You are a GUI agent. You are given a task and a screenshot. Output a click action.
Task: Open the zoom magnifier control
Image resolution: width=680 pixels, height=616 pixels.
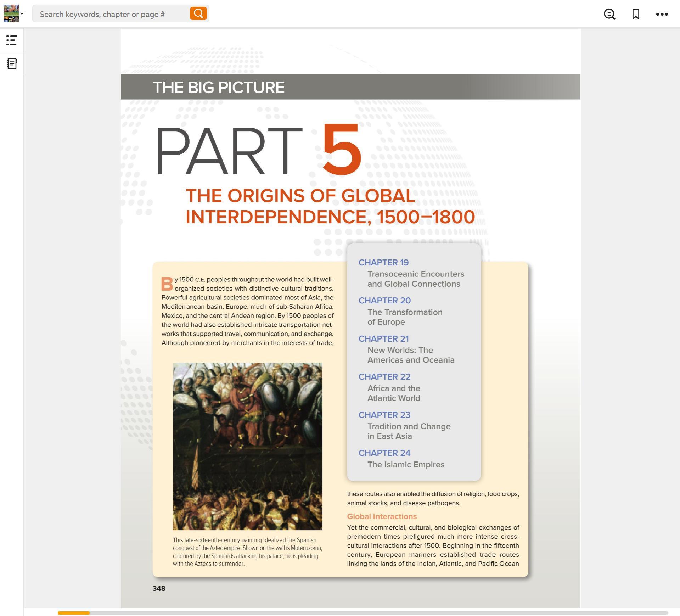point(609,14)
